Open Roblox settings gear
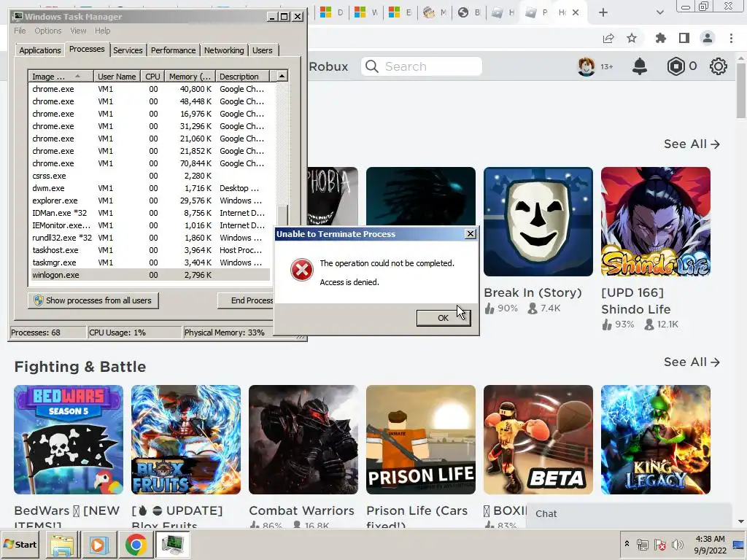This screenshot has height=560, width=747. [x=718, y=66]
